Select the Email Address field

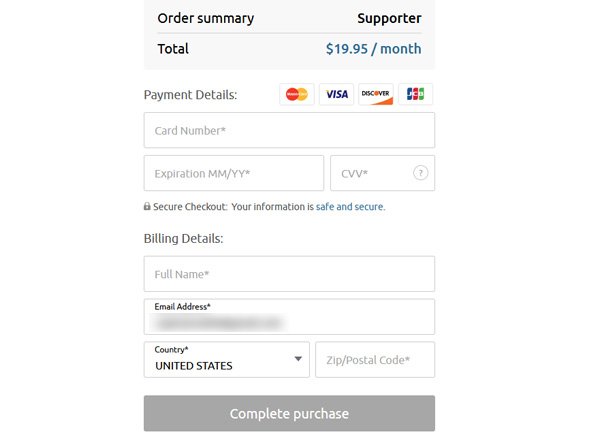289,317
